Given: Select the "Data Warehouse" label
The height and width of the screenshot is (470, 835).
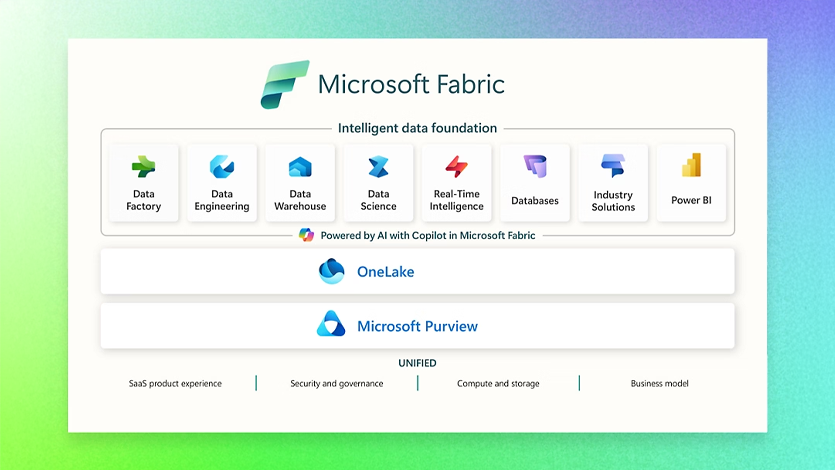Looking at the screenshot, I should coord(300,200).
